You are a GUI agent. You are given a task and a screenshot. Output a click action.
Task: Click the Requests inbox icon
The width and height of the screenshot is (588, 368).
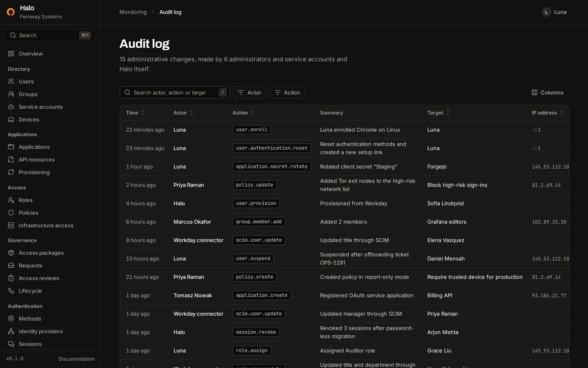[x=11, y=265]
